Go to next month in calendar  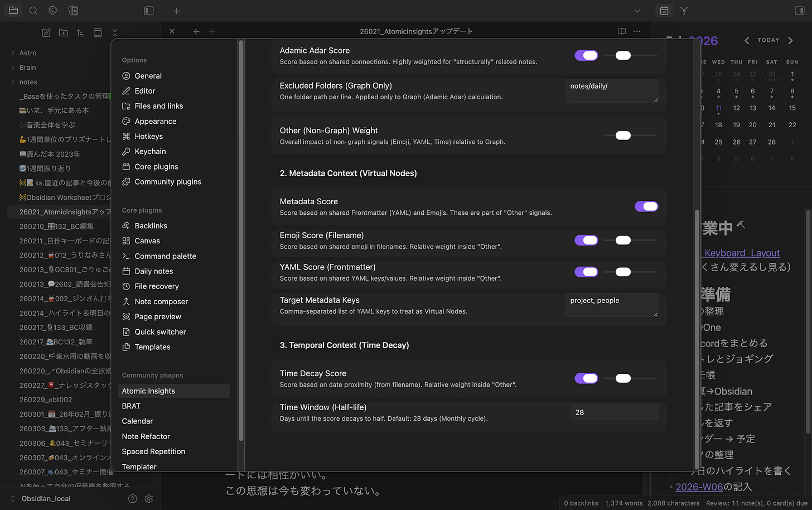pyautogui.click(x=790, y=40)
